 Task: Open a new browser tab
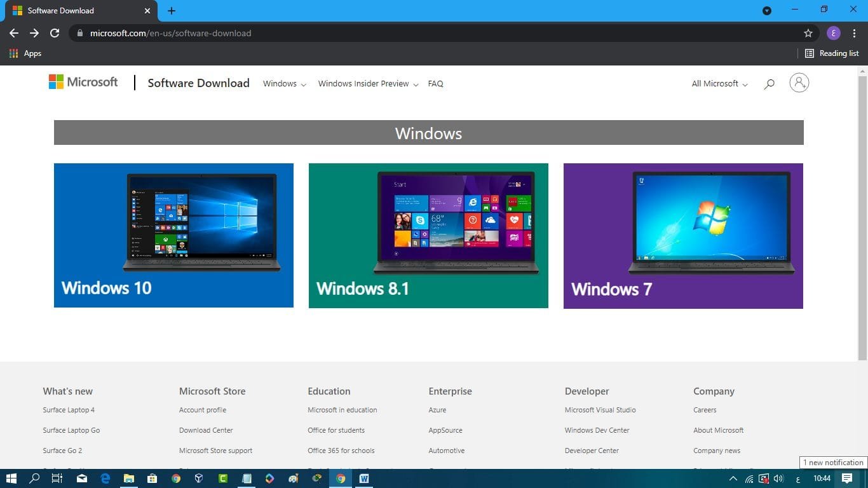[172, 11]
